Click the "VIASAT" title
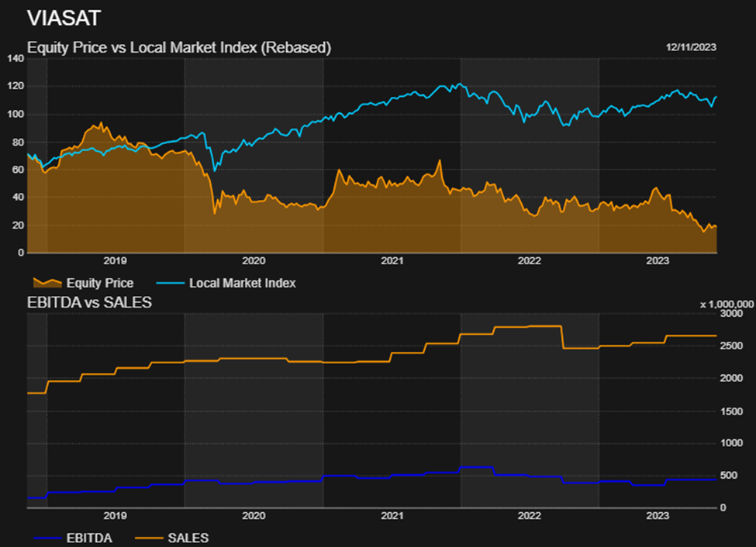Image resolution: width=756 pixels, height=547 pixels. 64,19
